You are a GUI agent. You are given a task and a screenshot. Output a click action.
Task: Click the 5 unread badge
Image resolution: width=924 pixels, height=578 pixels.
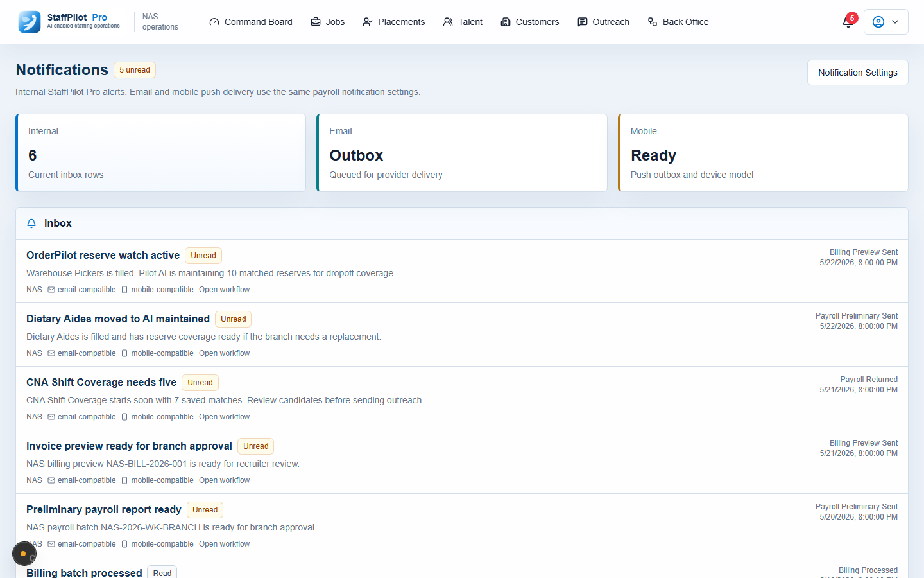[x=135, y=70]
